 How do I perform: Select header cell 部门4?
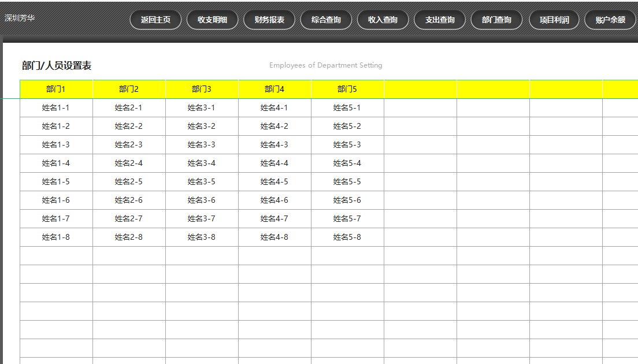point(275,89)
